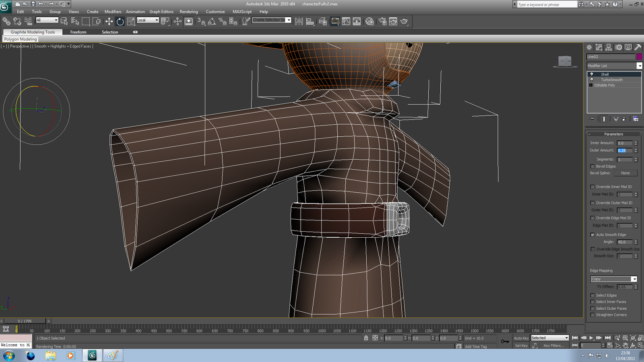Click the Bevel Spline None button

(x=626, y=173)
